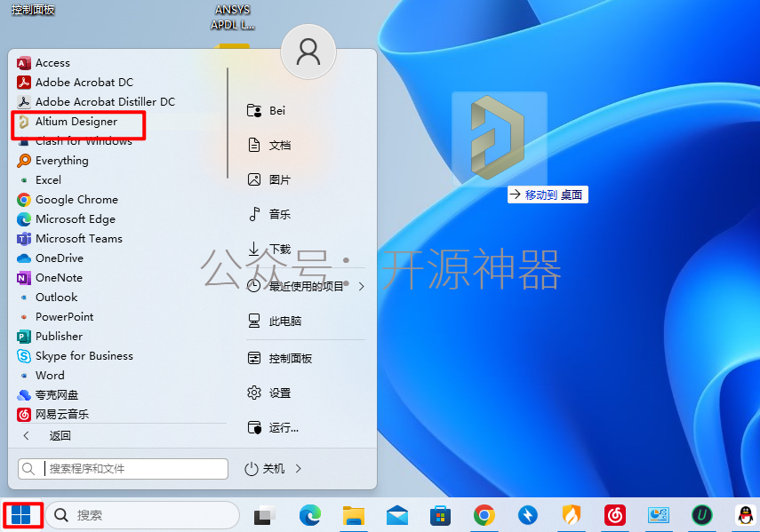Open NetEase Cloud Music on the taskbar
Screen dimensions: 760x532
(x=614, y=515)
